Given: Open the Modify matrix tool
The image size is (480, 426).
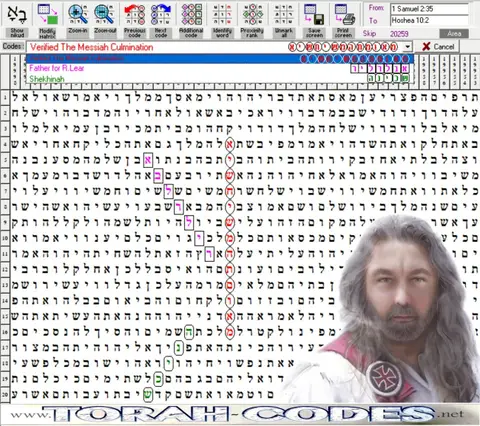Looking at the screenshot, I should 47,20.
